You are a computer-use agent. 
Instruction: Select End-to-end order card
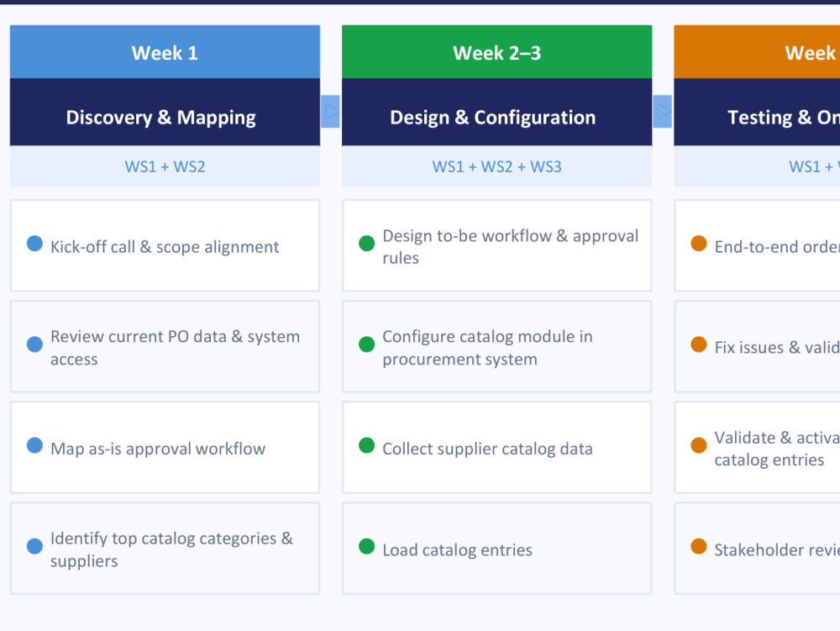[758, 246]
